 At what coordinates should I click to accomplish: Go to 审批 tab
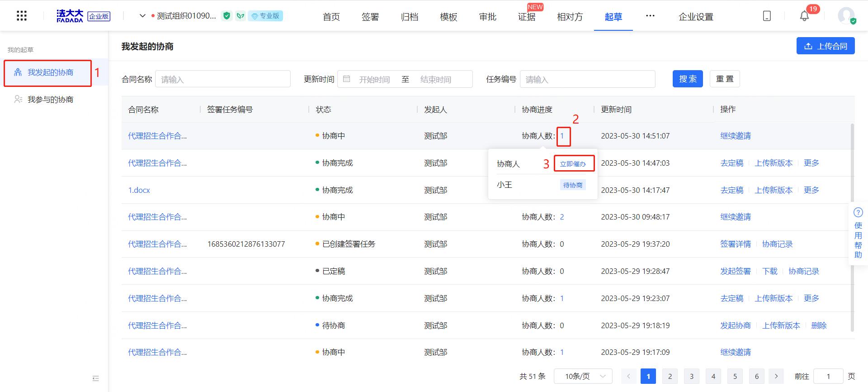pos(488,17)
